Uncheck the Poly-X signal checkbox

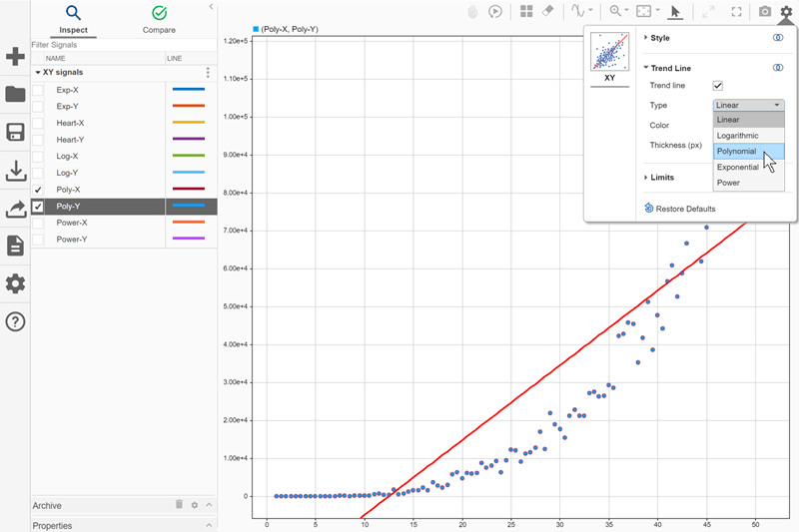click(38, 190)
